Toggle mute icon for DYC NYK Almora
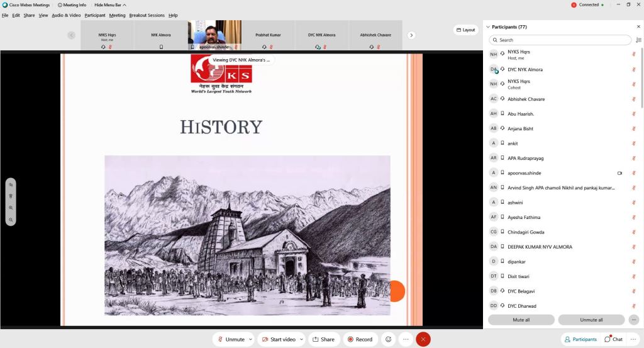 coord(634,69)
